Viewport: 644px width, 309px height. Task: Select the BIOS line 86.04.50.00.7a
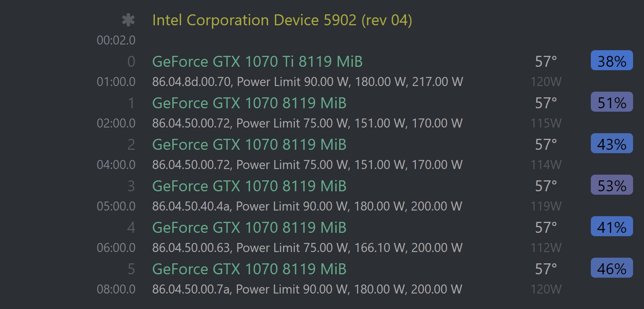[x=307, y=289]
